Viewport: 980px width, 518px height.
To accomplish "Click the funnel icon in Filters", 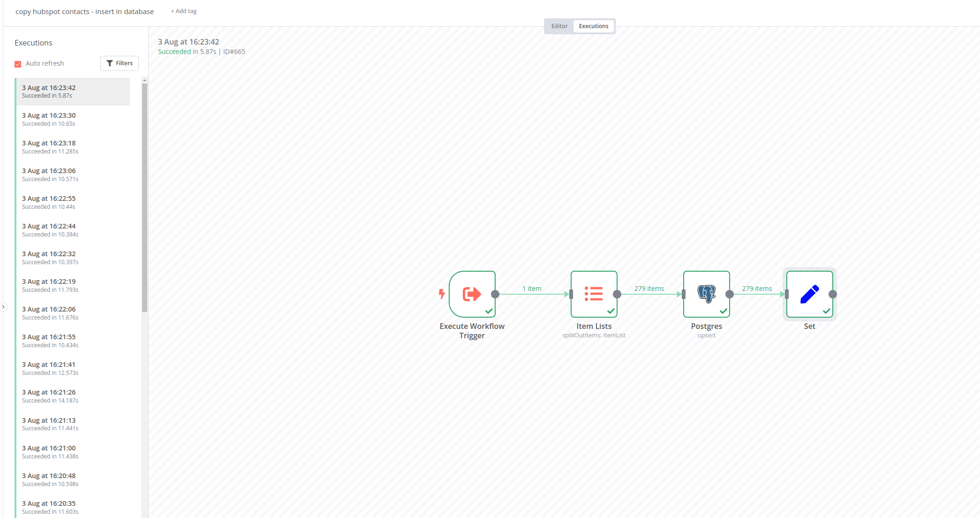I will (110, 63).
